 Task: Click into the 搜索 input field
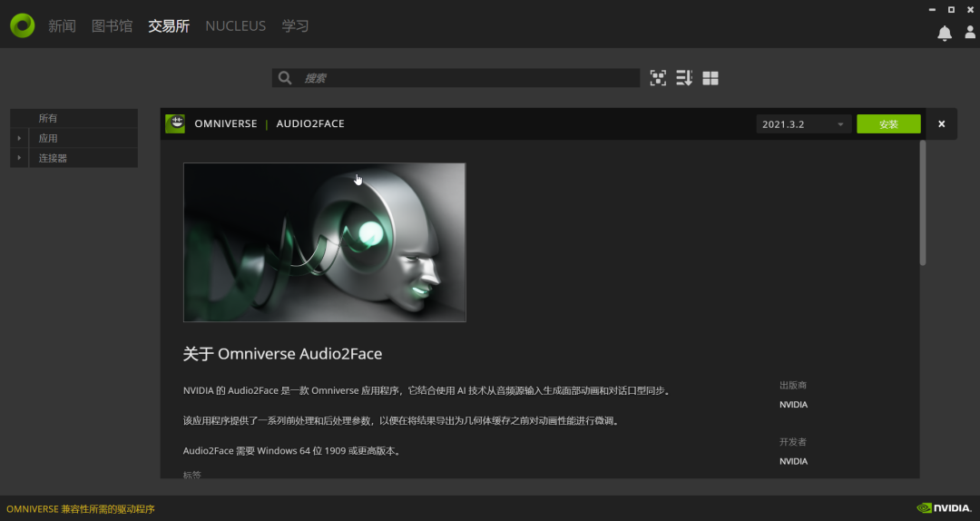(x=456, y=78)
